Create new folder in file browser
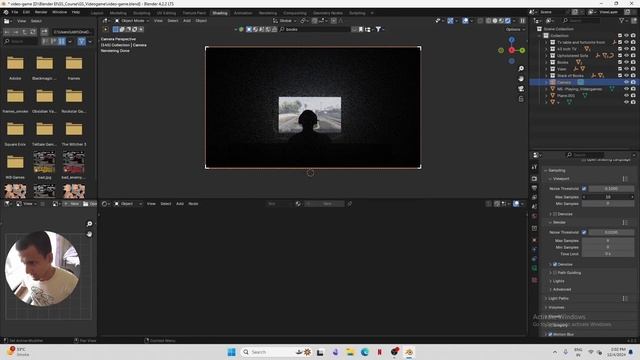The height and width of the screenshot is (360, 640). tap(44, 31)
